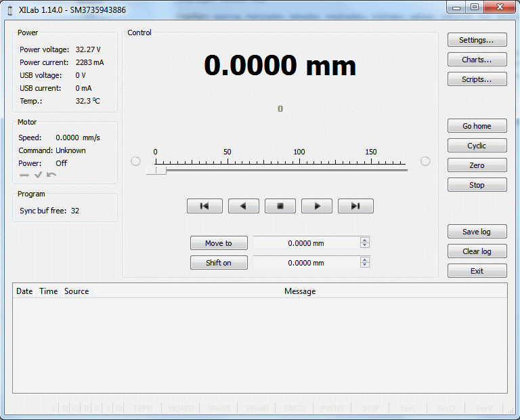The width and height of the screenshot is (520, 420).
Task: Click the Move to position input field
Action: click(306, 243)
